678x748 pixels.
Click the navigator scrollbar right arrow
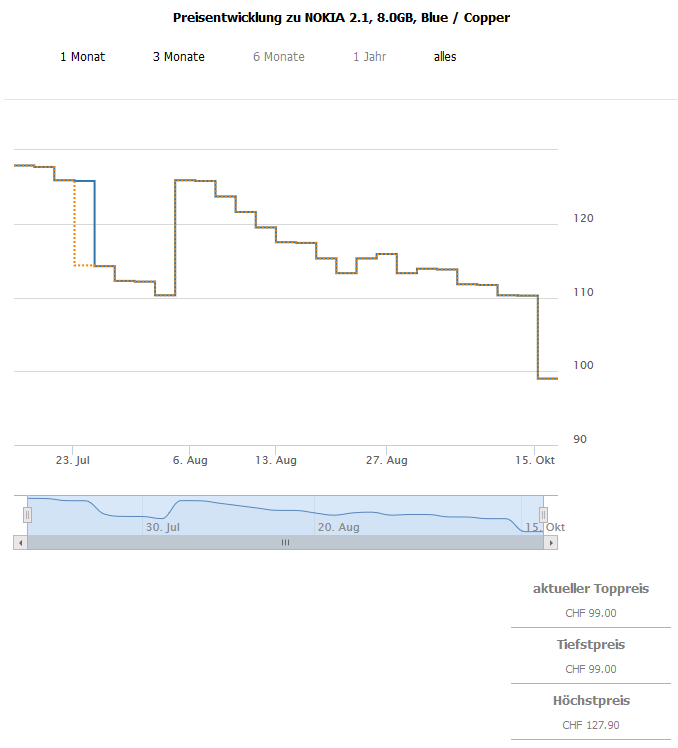[x=551, y=543]
